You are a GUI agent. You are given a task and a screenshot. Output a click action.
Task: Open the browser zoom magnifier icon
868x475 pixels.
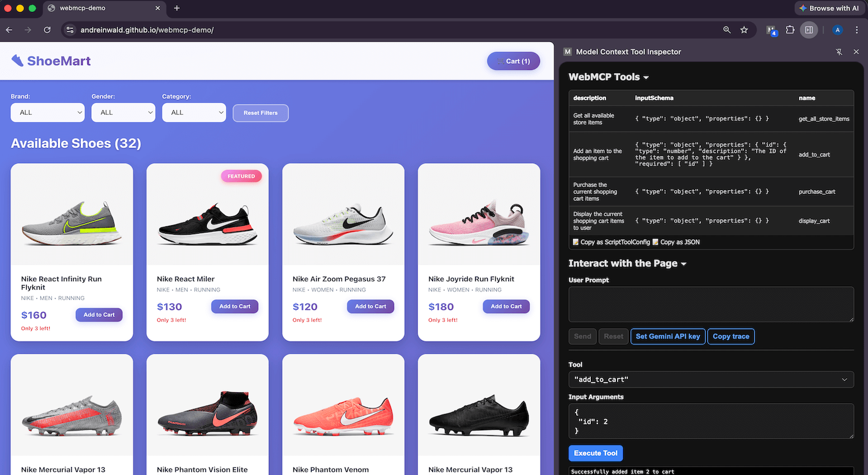click(727, 30)
